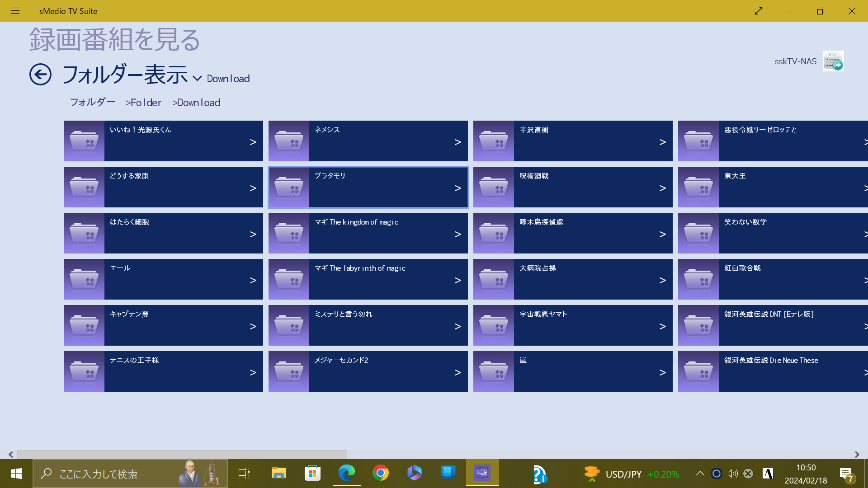Expand arrow on いいね！光源氏くん tile

[x=253, y=142]
